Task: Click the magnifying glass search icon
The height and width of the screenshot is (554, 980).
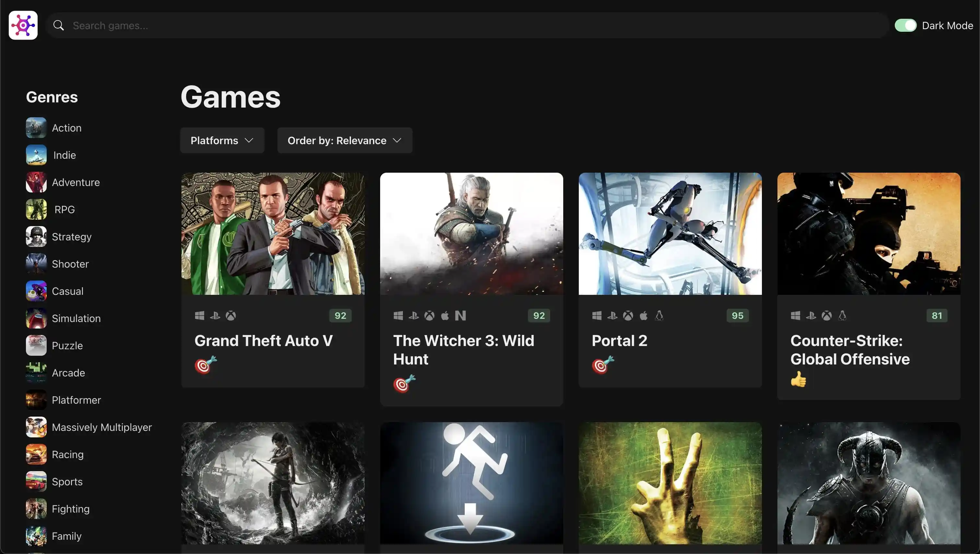Action: tap(58, 26)
